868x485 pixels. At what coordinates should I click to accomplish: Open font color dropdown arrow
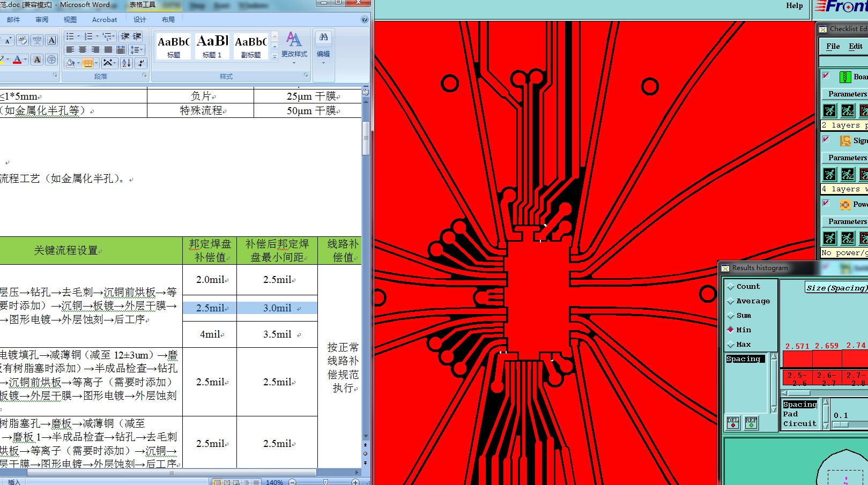25,59
